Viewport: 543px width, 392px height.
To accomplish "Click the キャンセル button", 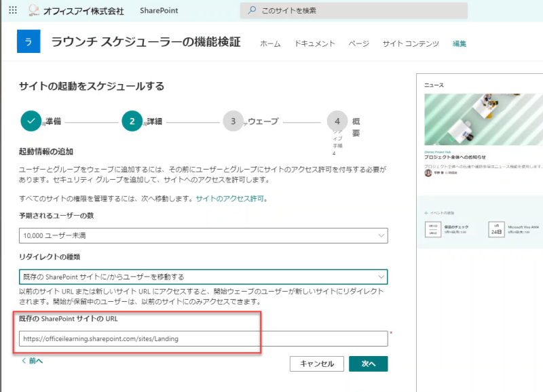I will tap(317, 364).
